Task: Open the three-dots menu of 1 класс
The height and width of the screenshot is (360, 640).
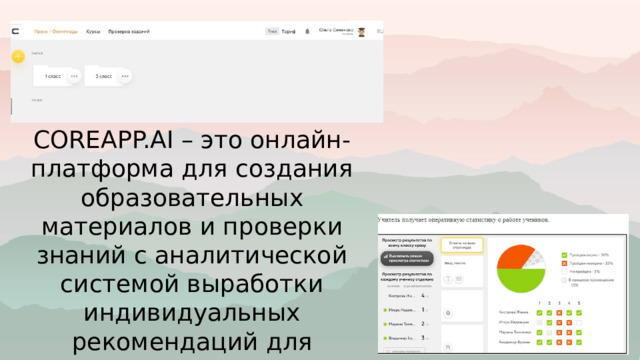Action: [74, 76]
